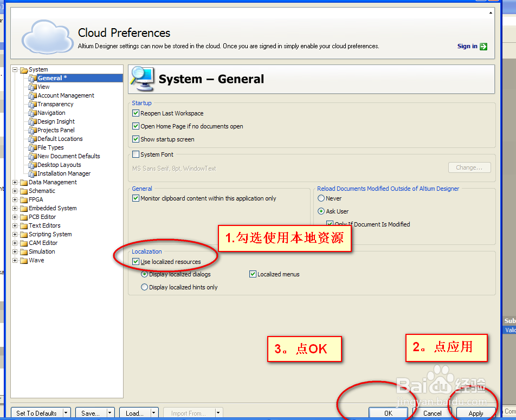This screenshot has width=516, height=420.
Task: Click the Sign in link
Action: pyautogui.click(x=467, y=46)
